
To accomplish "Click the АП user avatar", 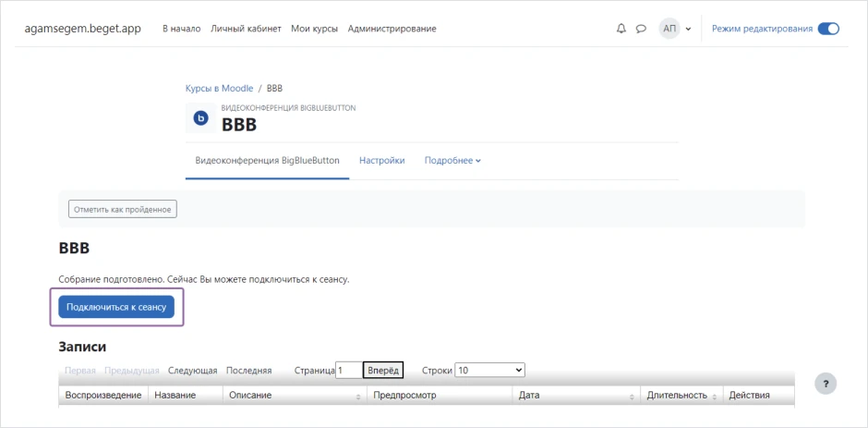I will (x=669, y=29).
